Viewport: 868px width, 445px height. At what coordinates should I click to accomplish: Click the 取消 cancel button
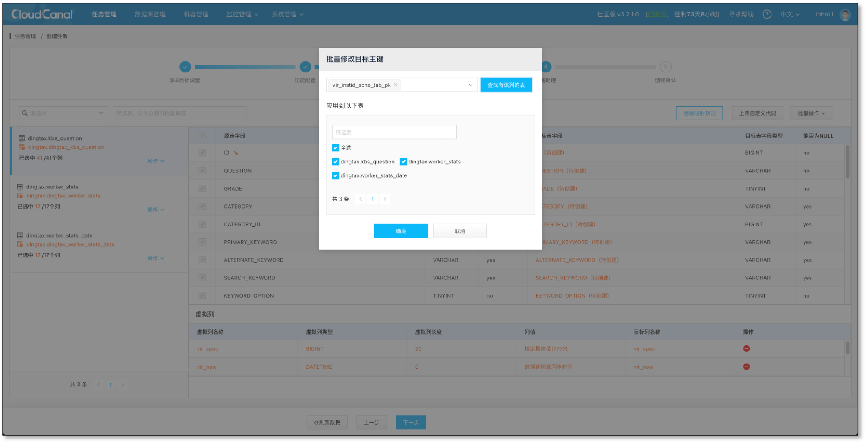[459, 231]
